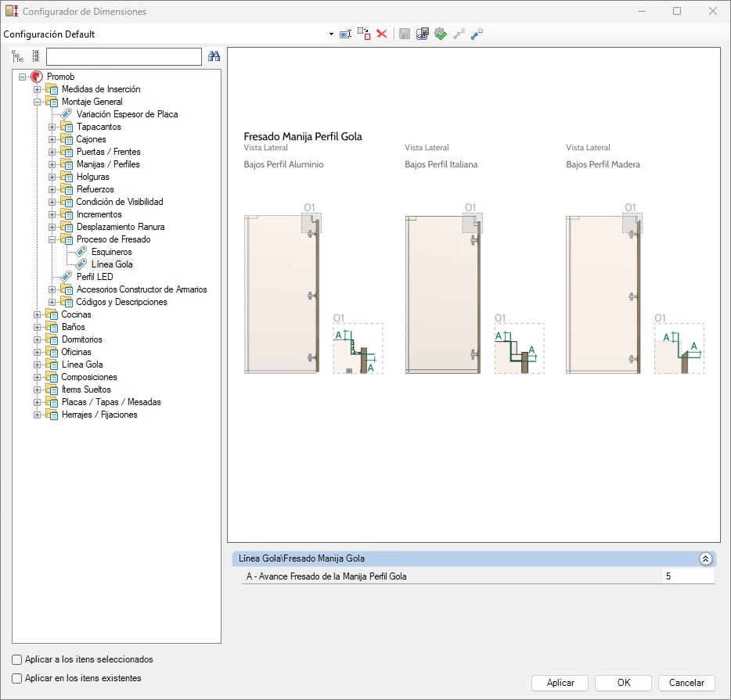Click the Cancelar button
The image size is (731, 700).
[x=686, y=683]
